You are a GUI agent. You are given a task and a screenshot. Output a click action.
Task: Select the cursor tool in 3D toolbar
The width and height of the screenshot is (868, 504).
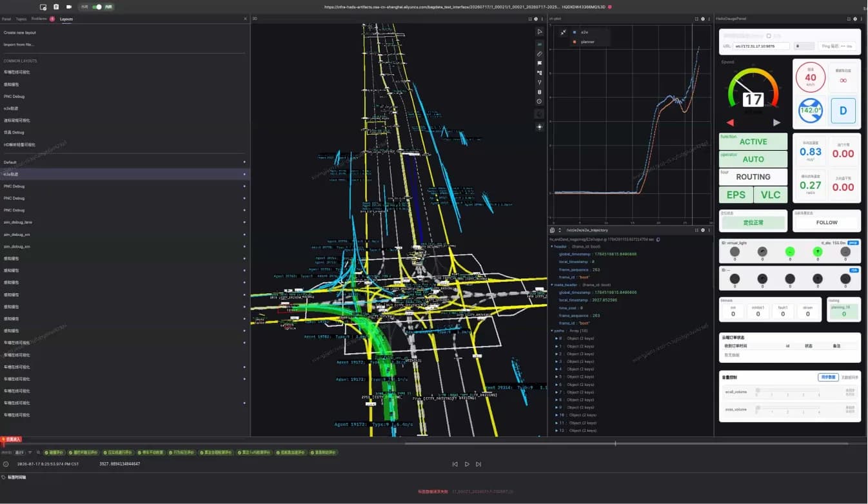pos(540,32)
